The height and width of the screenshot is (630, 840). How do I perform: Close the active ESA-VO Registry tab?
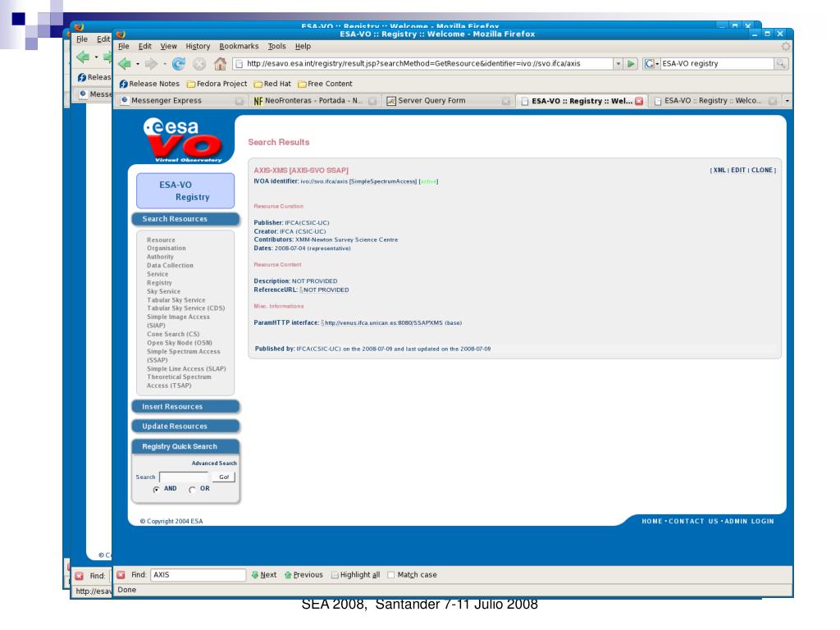coord(639,101)
